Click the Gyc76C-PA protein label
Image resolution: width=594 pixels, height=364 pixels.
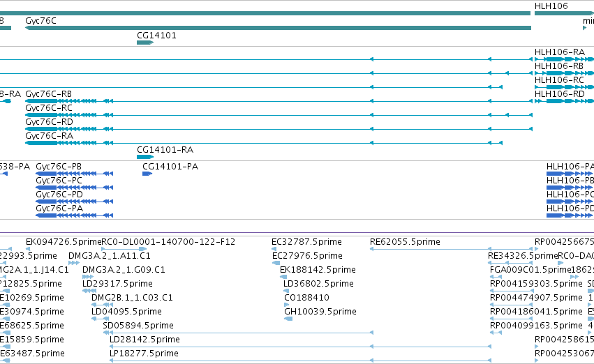click(x=59, y=208)
